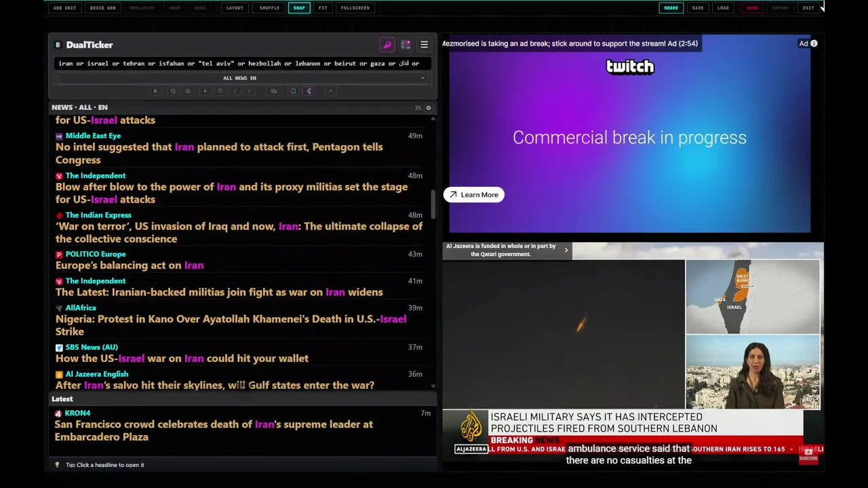Click the previous arrow icon
868x488 pixels.
click(235, 91)
